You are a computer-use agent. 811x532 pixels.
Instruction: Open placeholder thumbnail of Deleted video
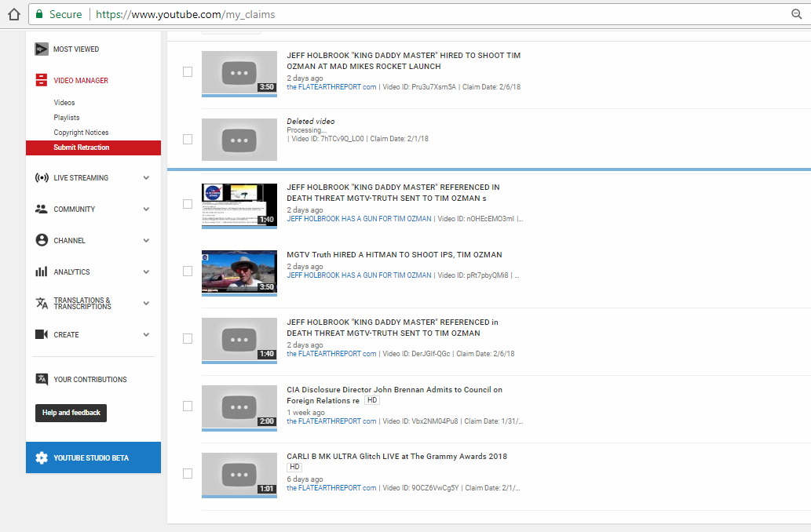(239, 140)
